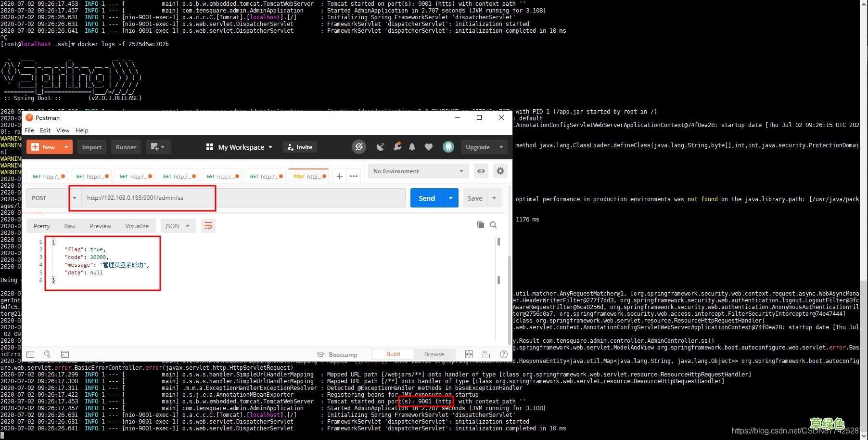The image size is (868, 440).
Task: Expand the Save dropdown arrow
Action: [494, 198]
